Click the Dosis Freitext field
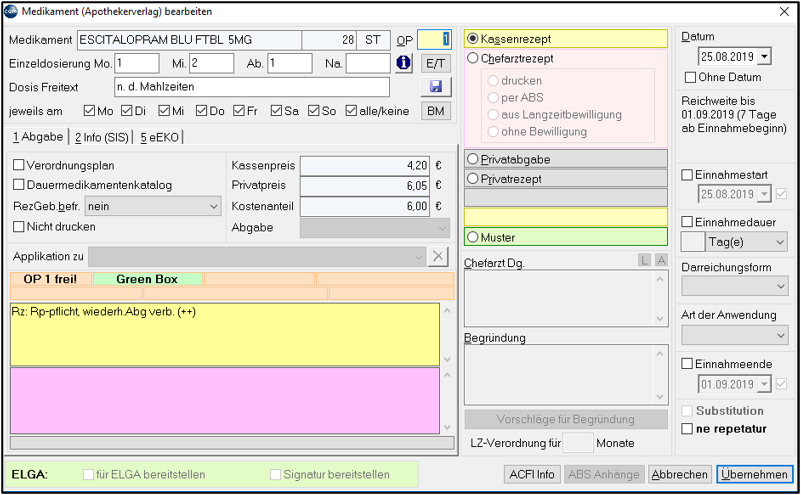 tap(252, 87)
